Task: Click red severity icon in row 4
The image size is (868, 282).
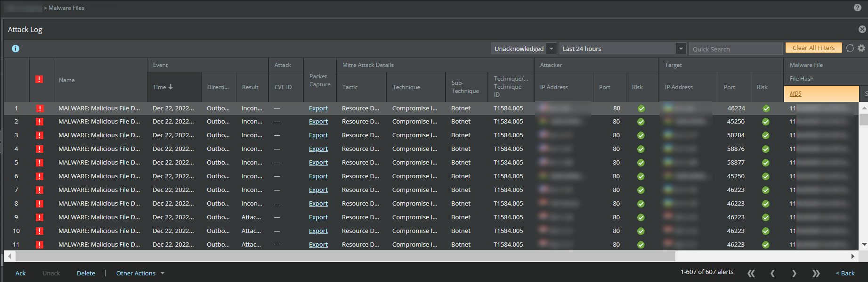Action: click(40, 149)
